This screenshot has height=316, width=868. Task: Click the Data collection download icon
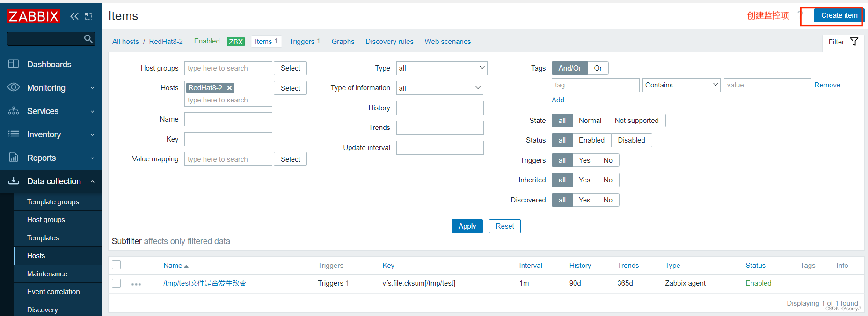click(x=14, y=181)
